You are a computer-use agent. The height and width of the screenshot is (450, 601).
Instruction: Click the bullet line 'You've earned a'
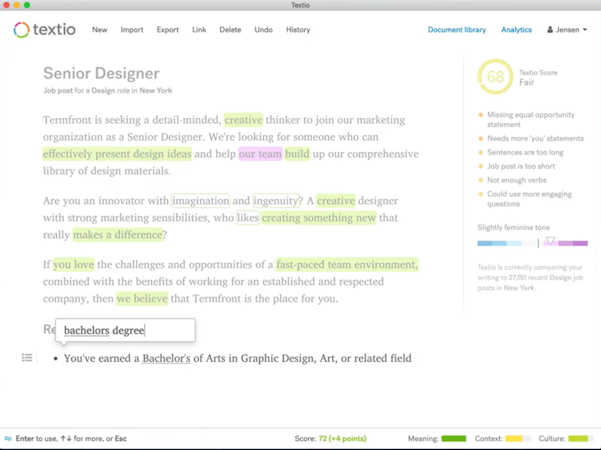(102, 358)
